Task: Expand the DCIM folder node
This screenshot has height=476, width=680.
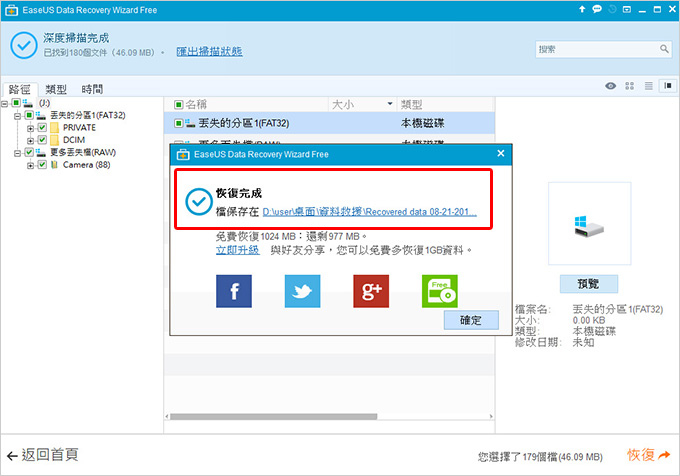Action: click(x=30, y=140)
